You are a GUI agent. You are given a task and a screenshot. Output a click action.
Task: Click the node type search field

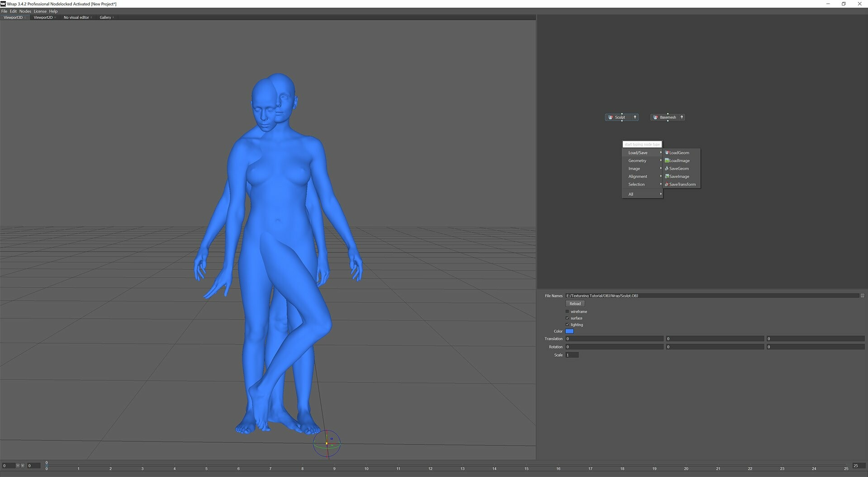tap(642, 144)
